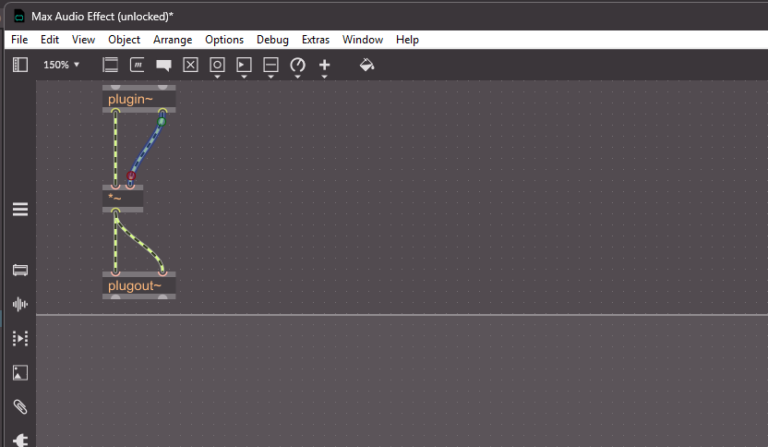The width and height of the screenshot is (768, 447).
Task: Open the sequence playback sidebar icon
Action: (20, 339)
